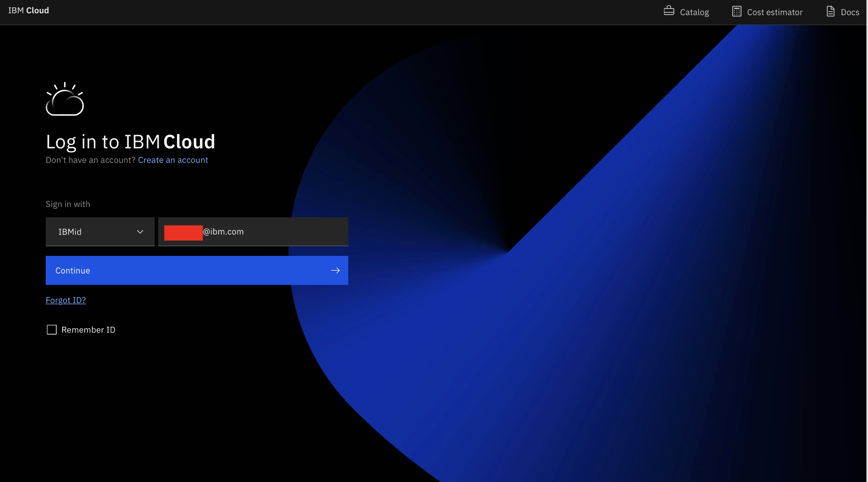868x482 pixels.
Task: Click the arrow icon inside the Continue button
Action: (x=335, y=270)
